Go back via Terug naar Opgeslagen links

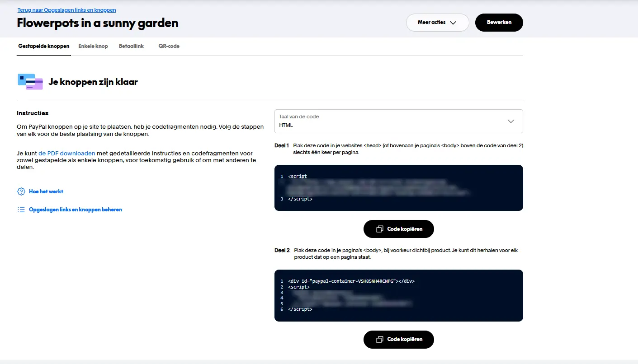[x=66, y=10]
